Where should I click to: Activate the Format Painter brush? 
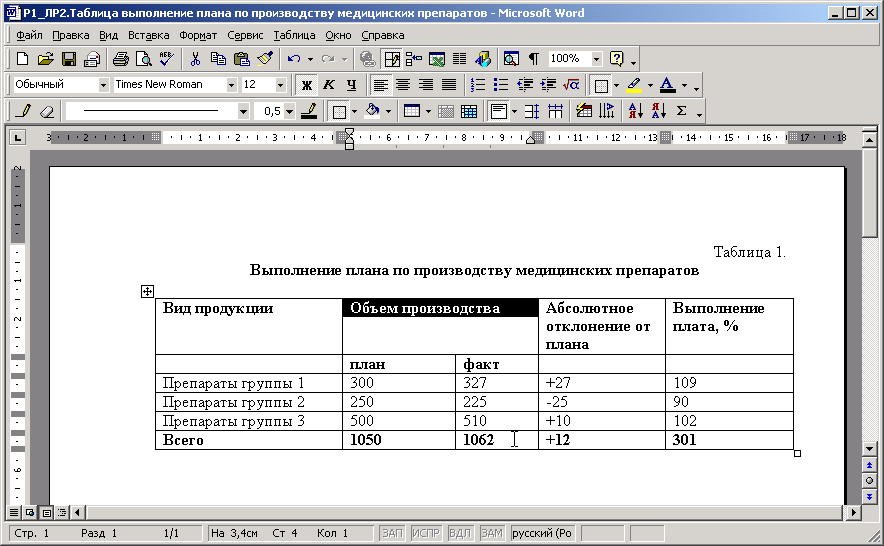265,59
